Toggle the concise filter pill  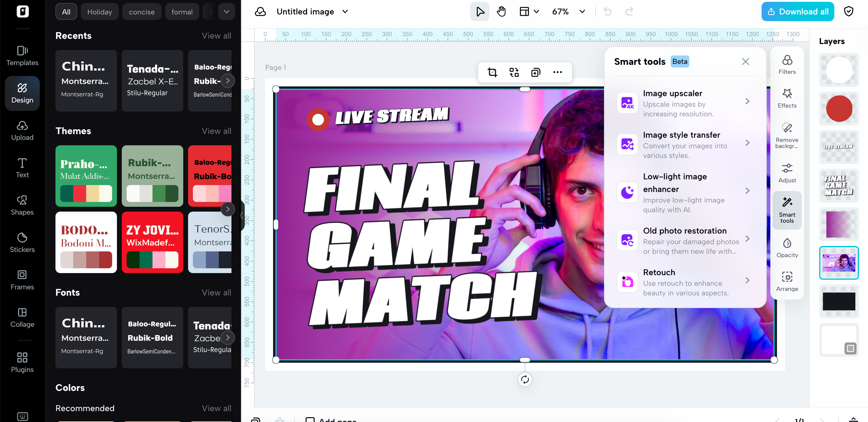tap(142, 11)
